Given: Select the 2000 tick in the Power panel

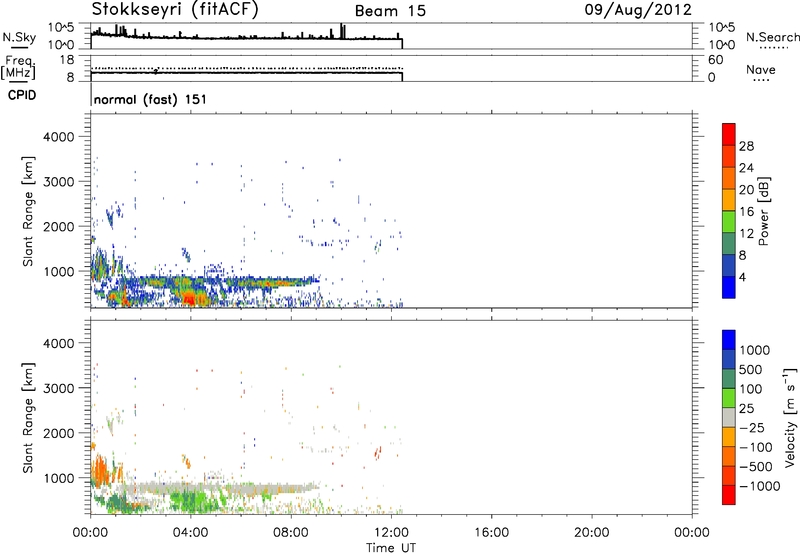Looking at the screenshot, I should click(59, 226).
